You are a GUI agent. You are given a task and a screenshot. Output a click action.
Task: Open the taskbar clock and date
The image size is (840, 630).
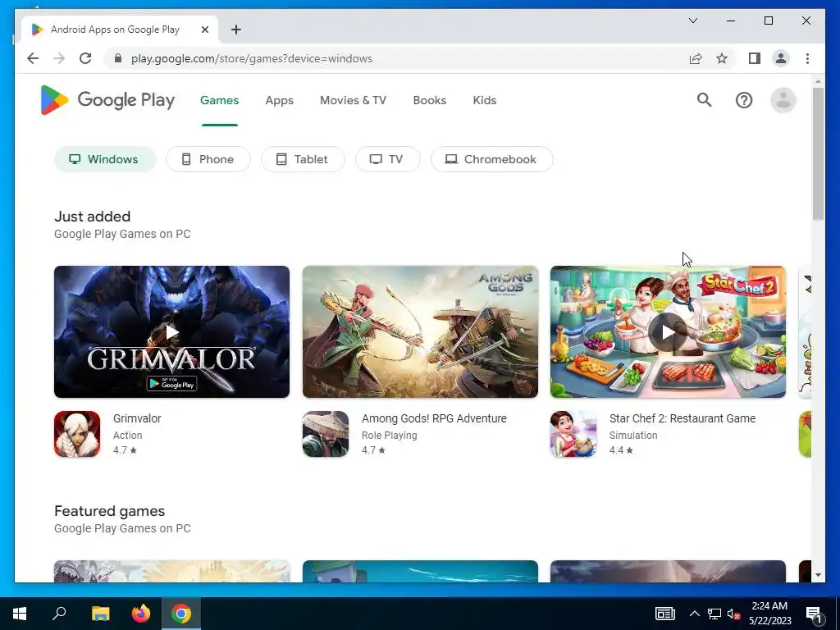769,614
